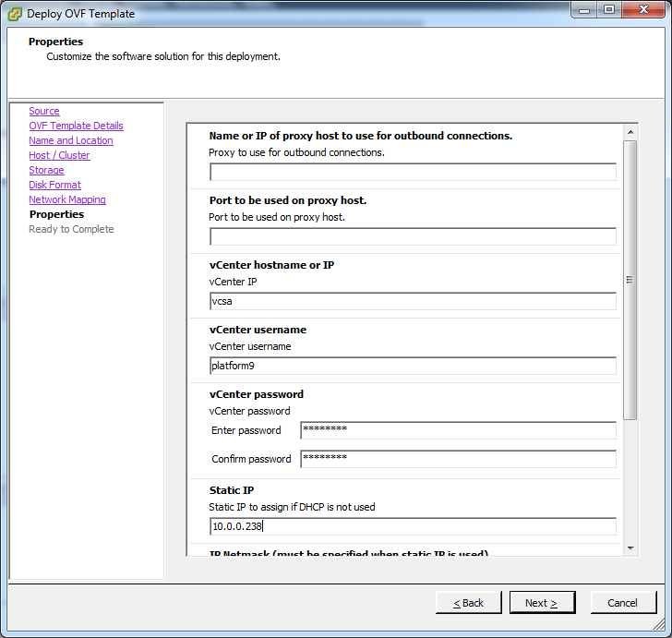Proceed with the Next button
The width and height of the screenshot is (672, 638).
[x=542, y=603]
